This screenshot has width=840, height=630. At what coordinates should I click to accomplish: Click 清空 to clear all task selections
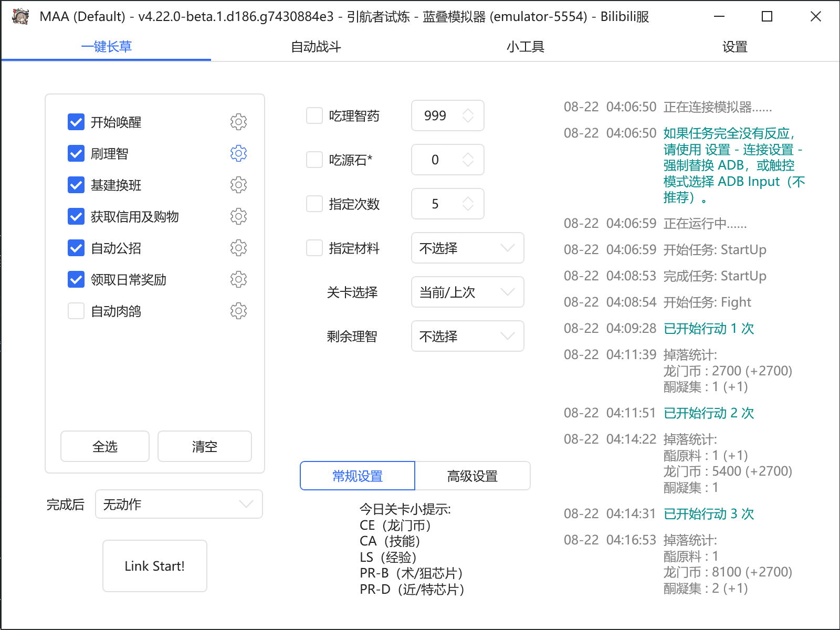coord(204,446)
